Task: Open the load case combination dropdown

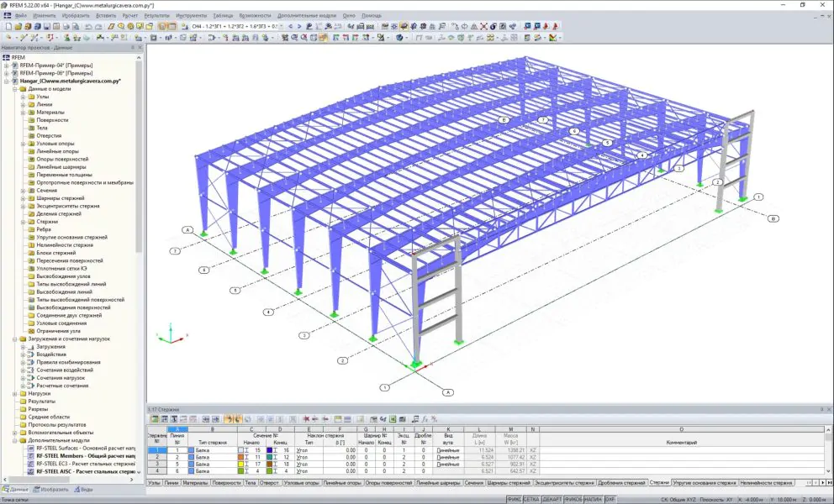Action: pyautogui.click(x=281, y=26)
